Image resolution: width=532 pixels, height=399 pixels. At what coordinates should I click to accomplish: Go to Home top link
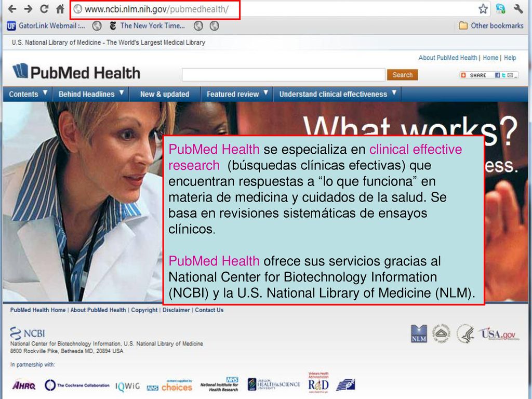490,58
